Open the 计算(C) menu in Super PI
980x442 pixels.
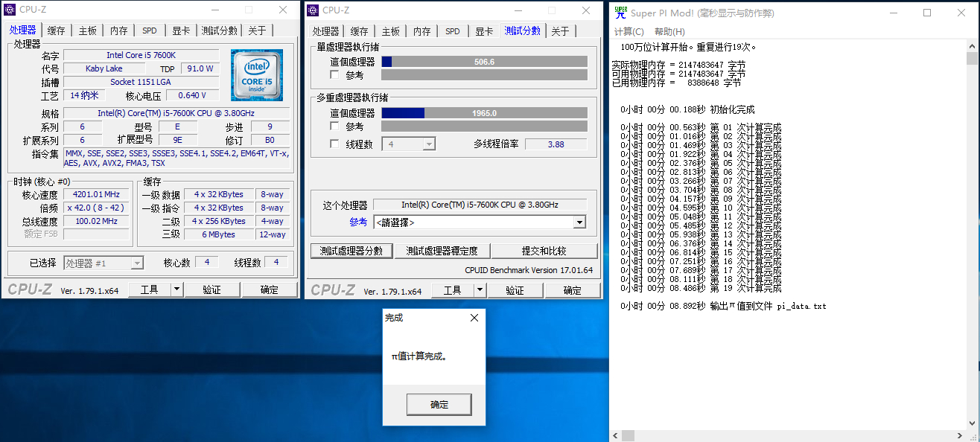[x=629, y=31]
